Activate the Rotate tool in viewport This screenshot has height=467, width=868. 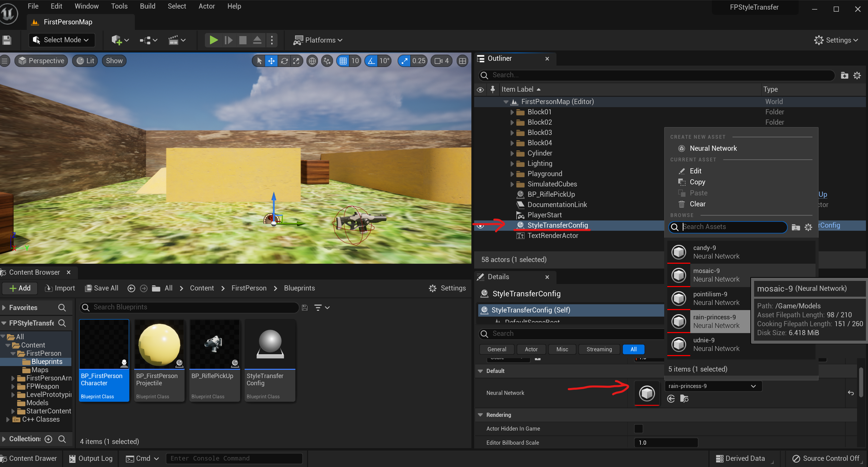click(x=284, y=61)
